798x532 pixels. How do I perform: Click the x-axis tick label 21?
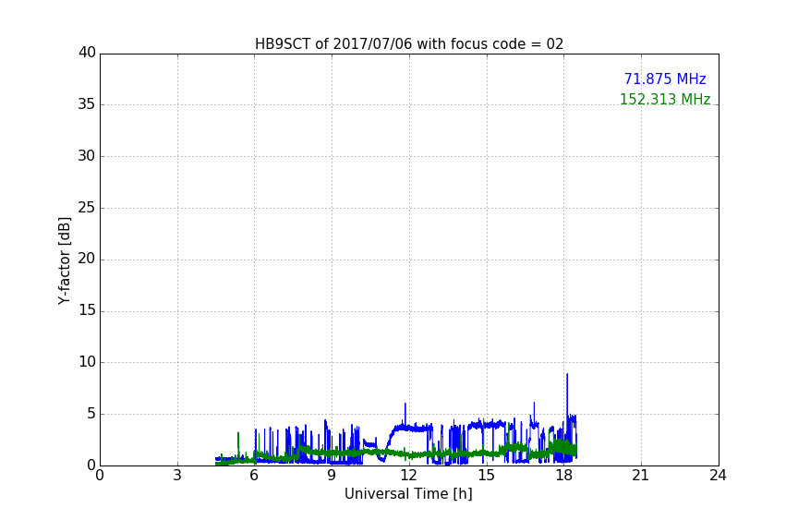(641, 476)
